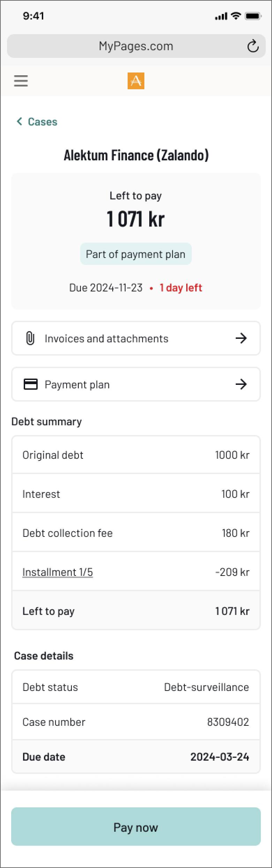Click the back chevron beside Cases

(x=20, y=121)
